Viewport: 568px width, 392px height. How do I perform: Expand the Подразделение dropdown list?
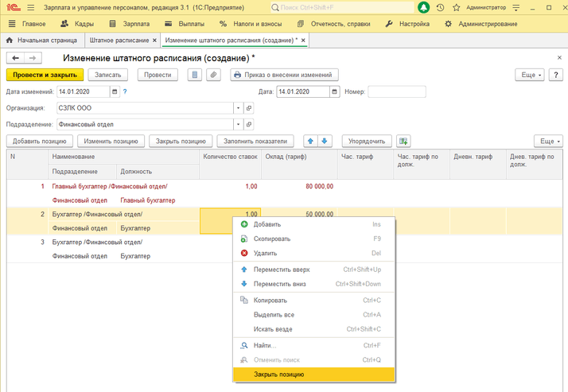tap(238, 124)
